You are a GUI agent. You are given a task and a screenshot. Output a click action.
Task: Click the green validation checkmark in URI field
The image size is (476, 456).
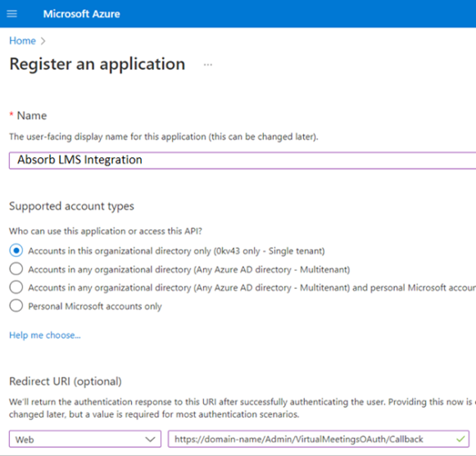(460, 439)
